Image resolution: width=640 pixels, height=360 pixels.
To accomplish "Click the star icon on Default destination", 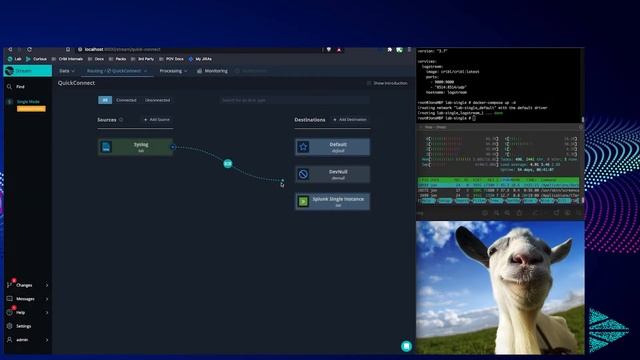I will click(303, 147).
